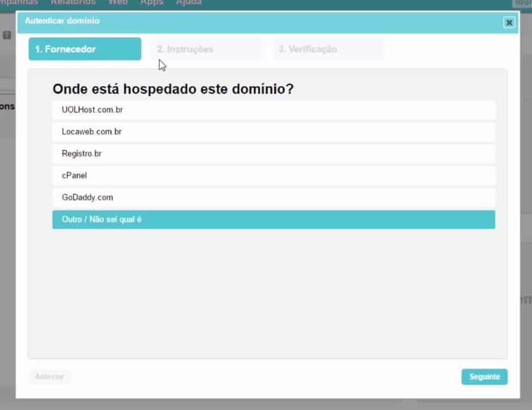Choose GoDaddy.com as hosting provider
532x410 pixels.
click(x=274, y=197)
